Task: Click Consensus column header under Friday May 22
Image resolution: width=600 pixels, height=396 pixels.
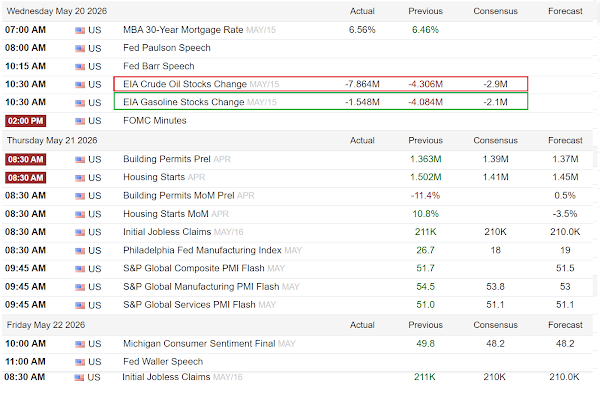Action: pos(496,325)
